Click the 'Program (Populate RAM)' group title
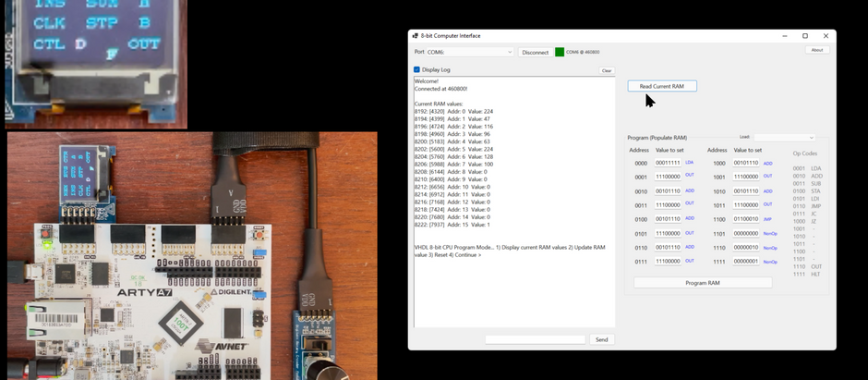This screenshot has height=380, width=868. [x=657, y=138]
